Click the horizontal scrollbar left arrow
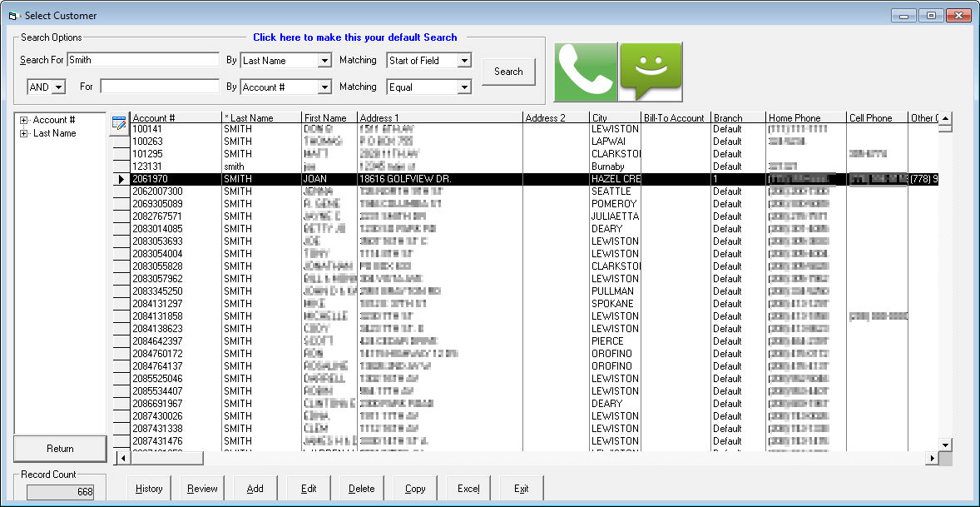 123,458
